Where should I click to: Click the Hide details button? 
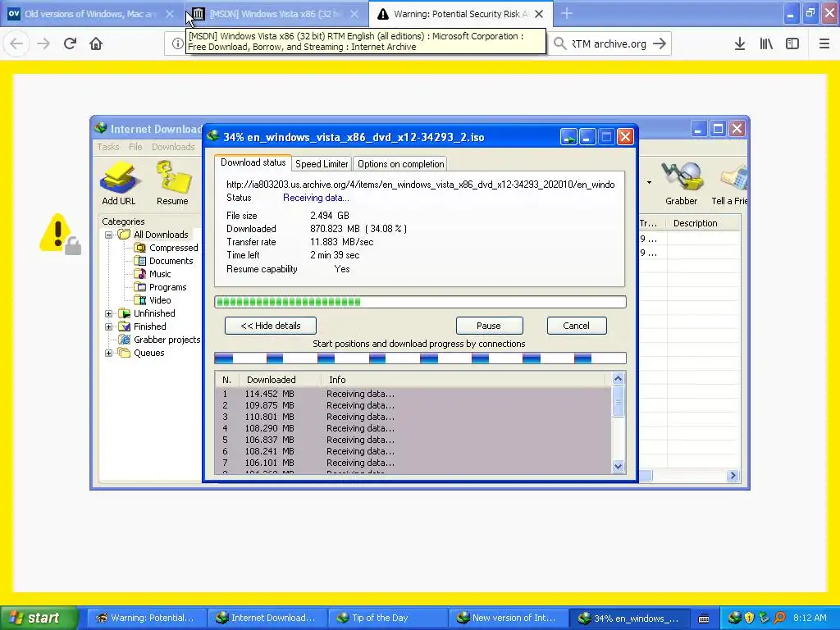coord(271,326)
